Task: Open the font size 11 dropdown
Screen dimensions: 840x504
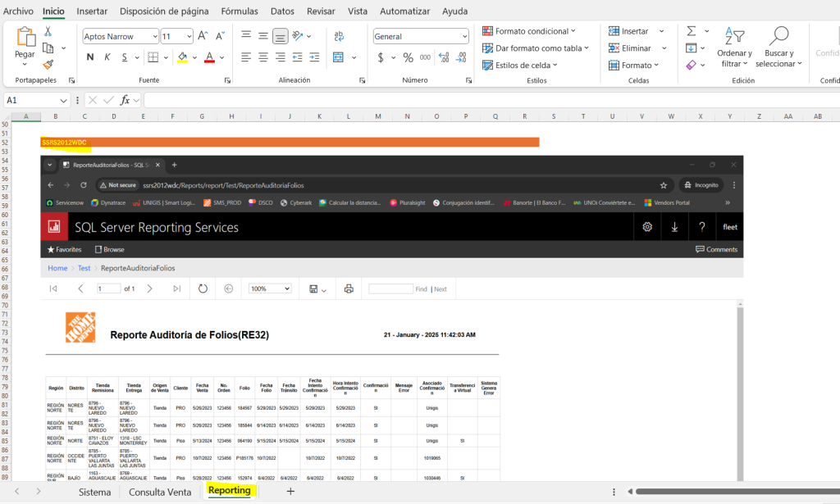Action: pos(189,36)
